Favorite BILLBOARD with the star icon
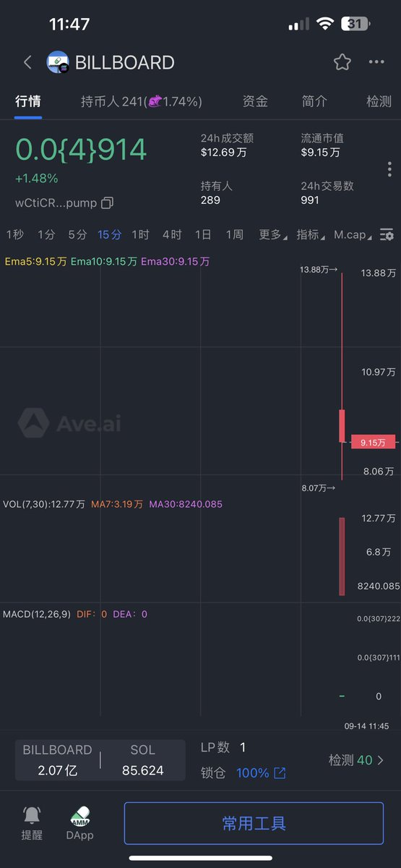Image resolution: width=401 pixels, height=868 pixels. (x=342, y=62)
